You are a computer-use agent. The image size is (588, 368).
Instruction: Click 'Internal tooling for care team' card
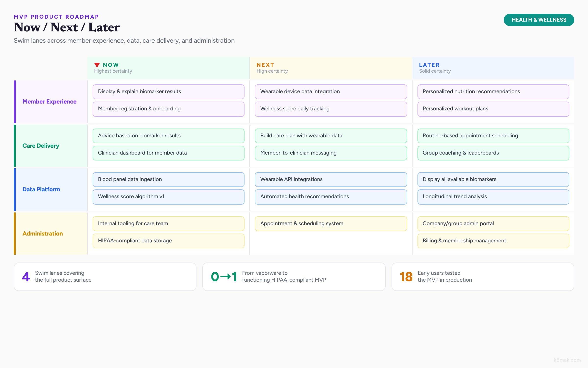point(169,224)
